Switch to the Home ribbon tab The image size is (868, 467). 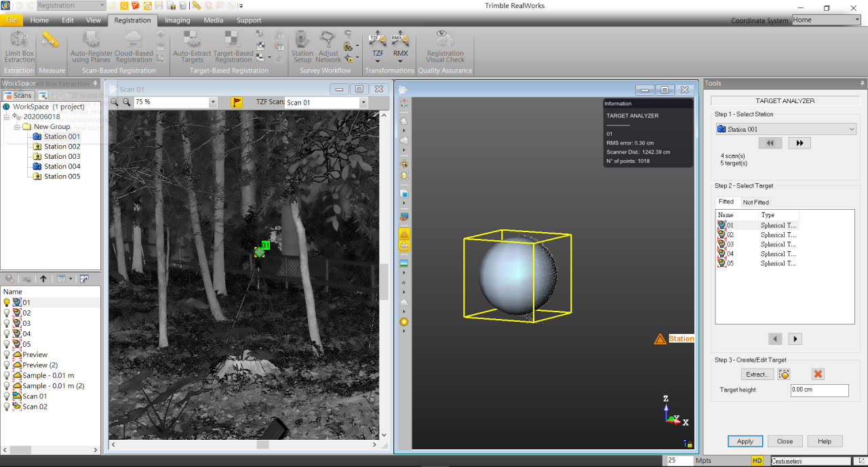click(x=39, y=20)
